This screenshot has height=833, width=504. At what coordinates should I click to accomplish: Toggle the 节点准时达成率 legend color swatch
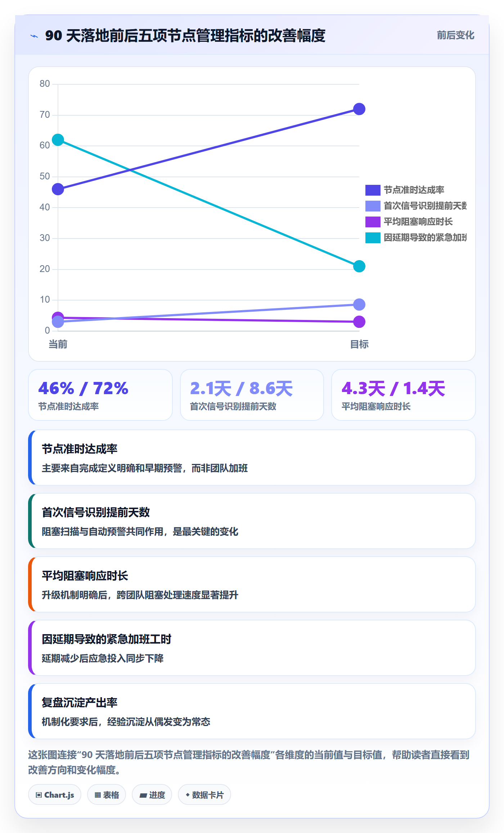(x=373, y=190)
